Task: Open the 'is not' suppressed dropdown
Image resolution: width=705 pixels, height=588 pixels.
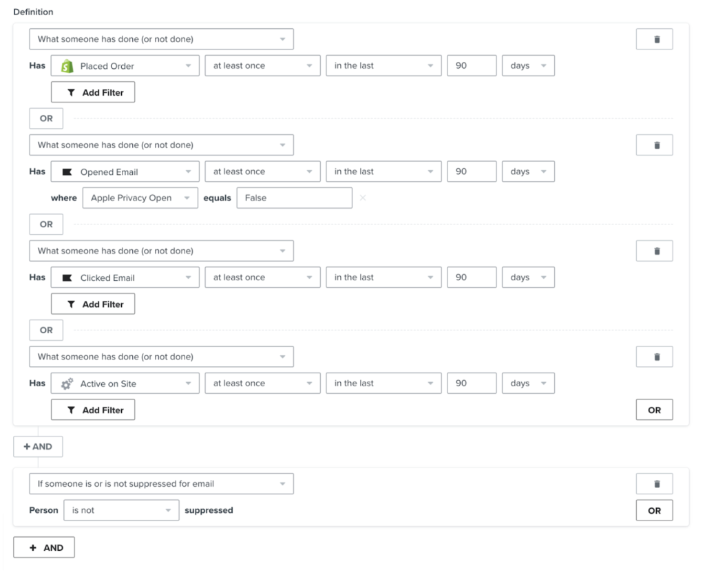Action: pos(121,510)
